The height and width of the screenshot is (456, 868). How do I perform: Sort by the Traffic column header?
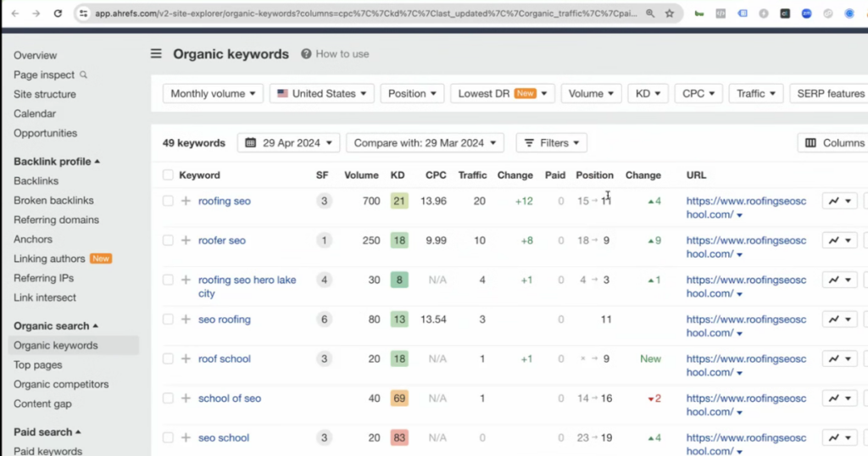point(472,175)
